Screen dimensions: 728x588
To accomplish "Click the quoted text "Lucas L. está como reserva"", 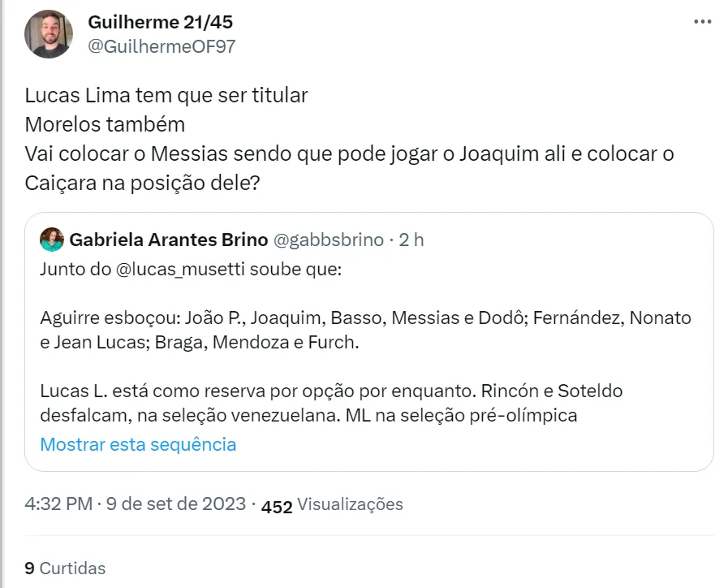I will click(162, 391).
